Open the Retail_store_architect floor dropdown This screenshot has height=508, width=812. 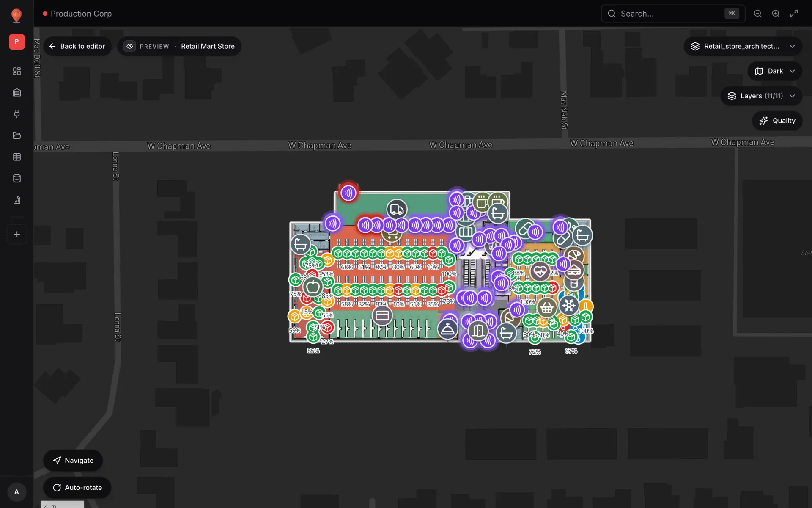(743, 46)
